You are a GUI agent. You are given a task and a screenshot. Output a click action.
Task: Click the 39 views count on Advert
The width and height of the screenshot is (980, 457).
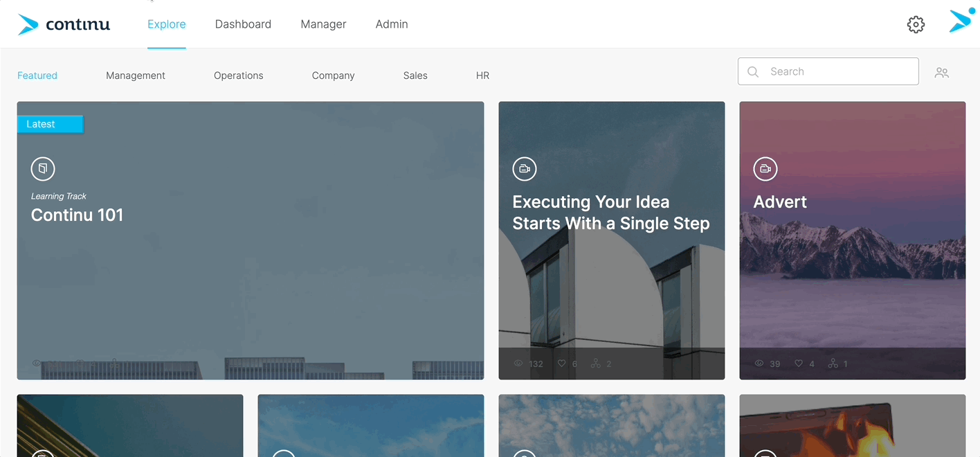(x=774, y=364)
